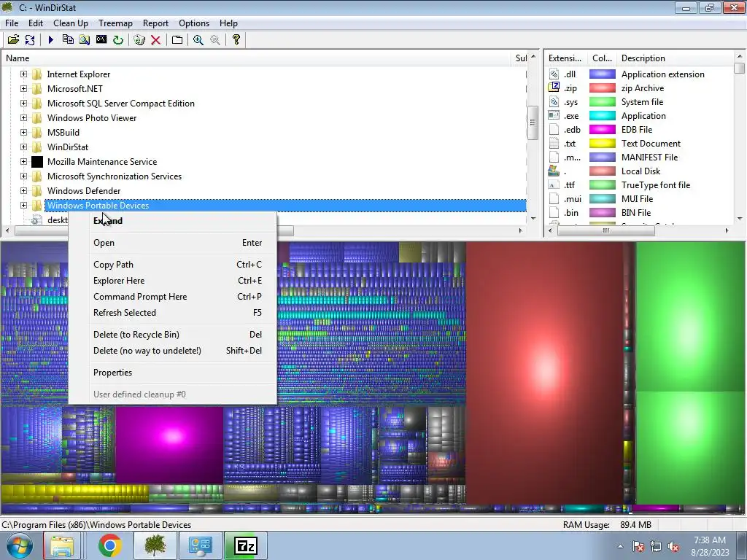Click the .exe file type icon

(554, 115)
